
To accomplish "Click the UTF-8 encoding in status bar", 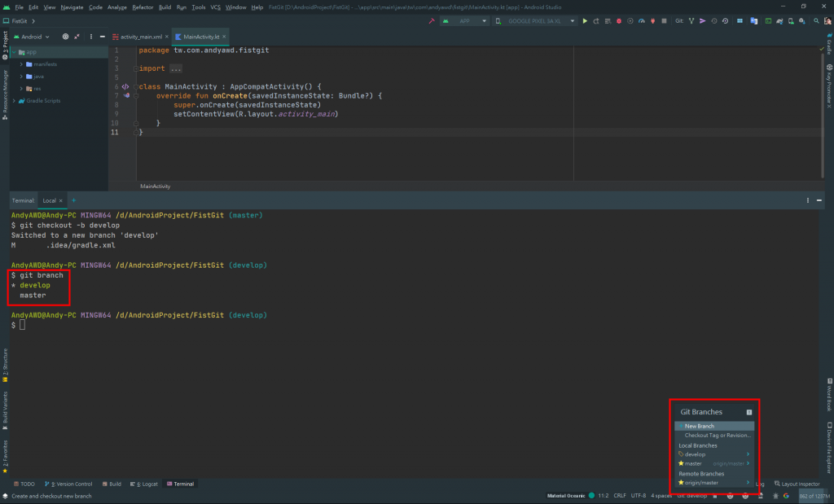I will (639, 496).
